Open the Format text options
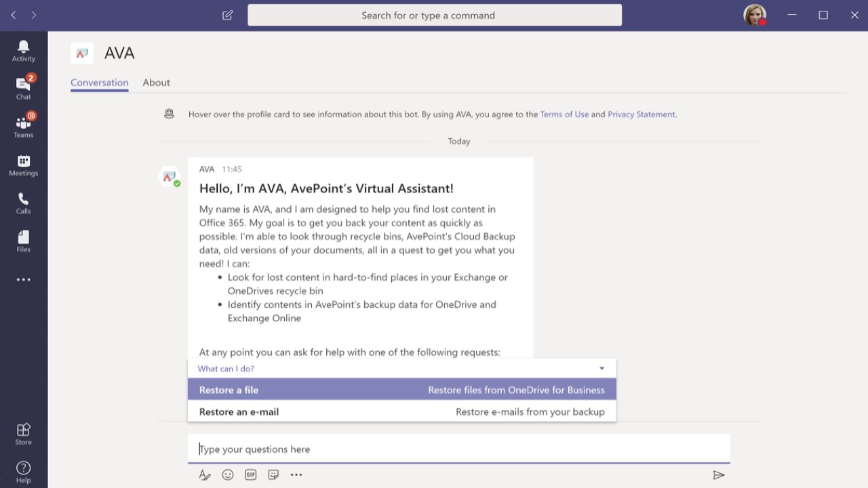This screenshot has width=868, height=488. tap(205, 475)
